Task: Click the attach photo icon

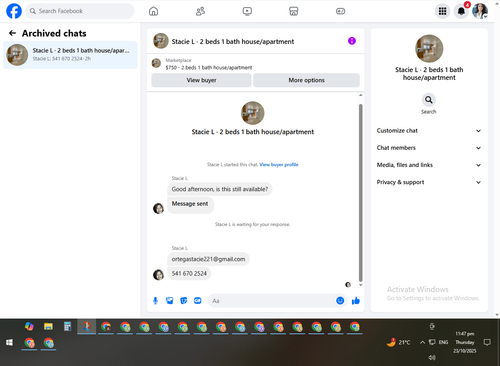Action: (x=170, y=301)
